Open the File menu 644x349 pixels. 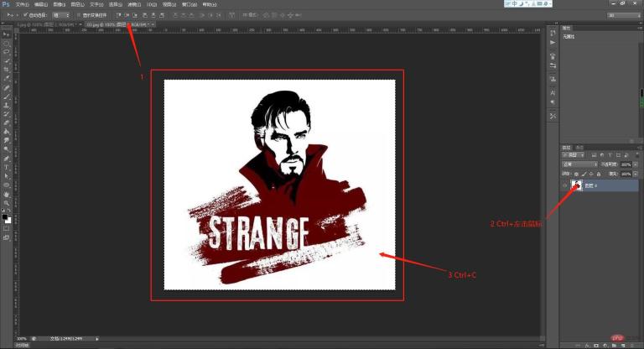coord(22,4)
